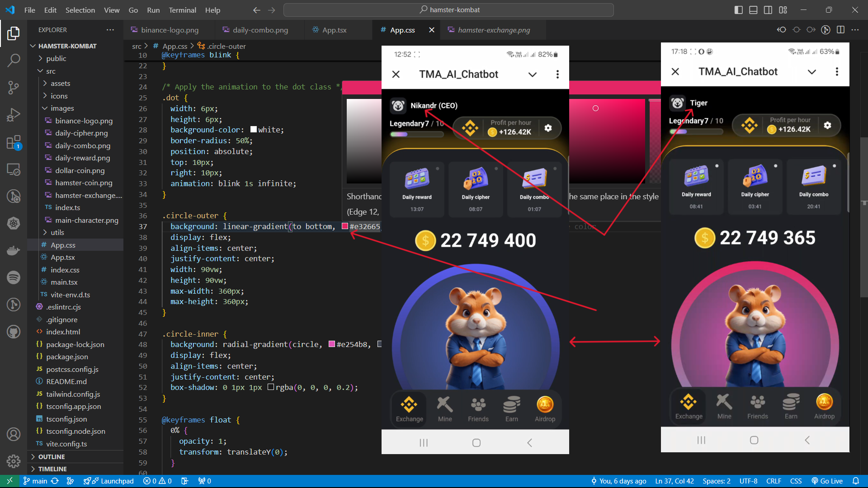Open Source Control view icon
The height and width of the screenshot is (488, 868).
click(x=14, y=87)
